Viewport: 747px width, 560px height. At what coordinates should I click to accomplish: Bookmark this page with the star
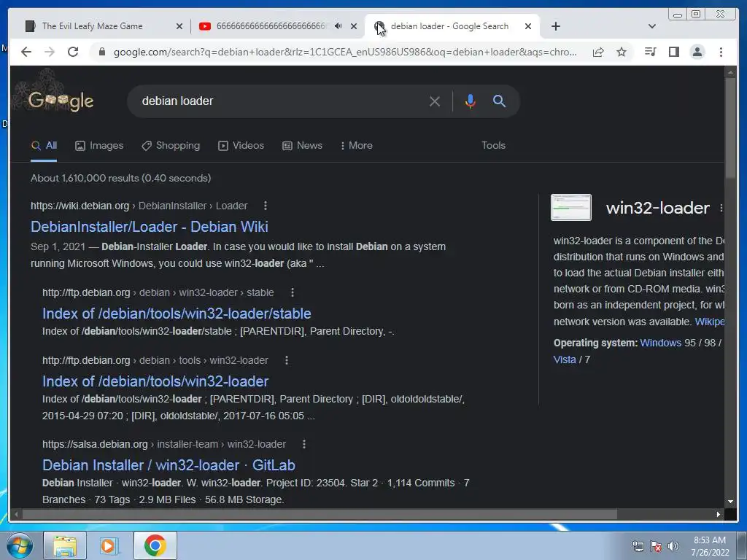click(622, 52)
